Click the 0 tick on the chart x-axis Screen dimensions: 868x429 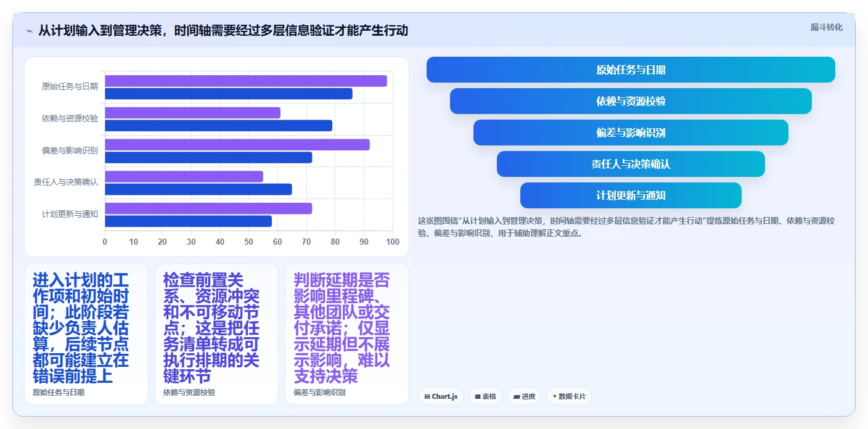(x=105, y=242)
